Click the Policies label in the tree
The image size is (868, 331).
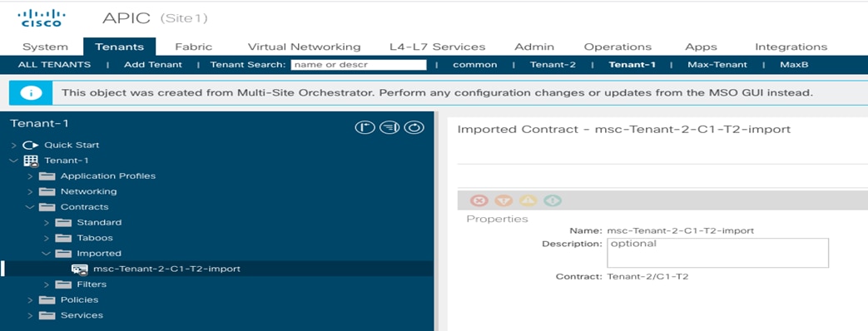click(x=79, y=300)
